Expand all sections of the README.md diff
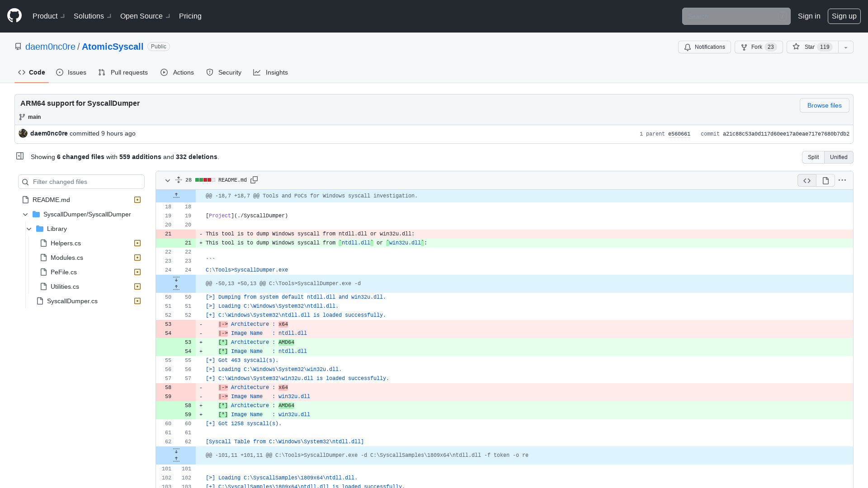 click(x=178, y=180)
